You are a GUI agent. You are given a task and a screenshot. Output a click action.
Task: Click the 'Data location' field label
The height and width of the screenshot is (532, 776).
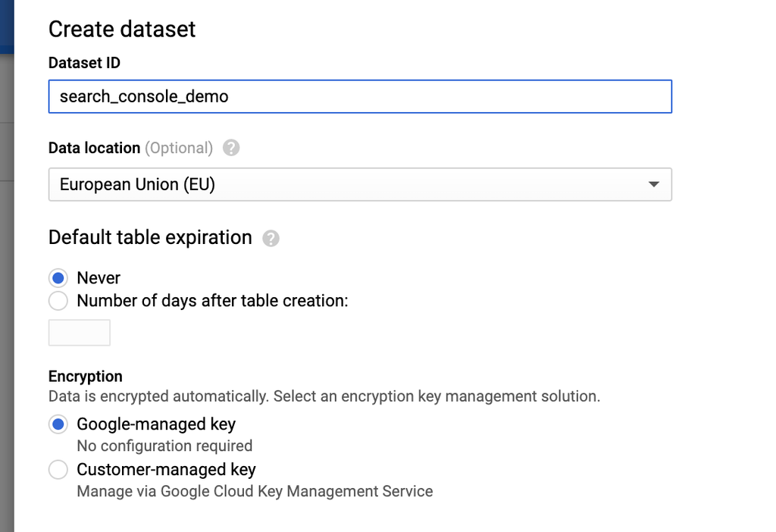[x=94, y=148]
